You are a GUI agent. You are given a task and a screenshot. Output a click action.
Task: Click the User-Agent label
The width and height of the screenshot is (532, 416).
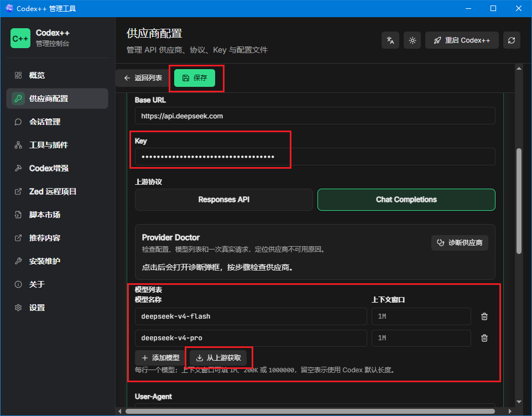pos(153,397)
